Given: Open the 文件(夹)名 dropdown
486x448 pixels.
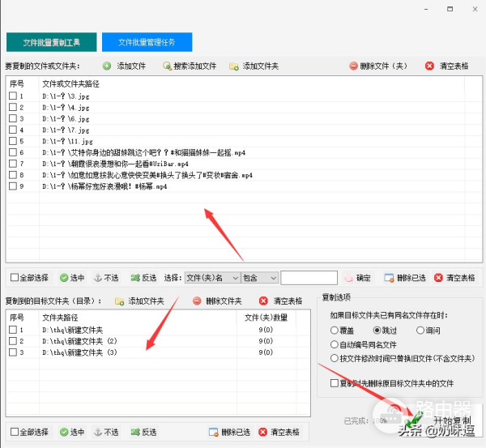Looking at the screenshot, I should coord(212,278).
